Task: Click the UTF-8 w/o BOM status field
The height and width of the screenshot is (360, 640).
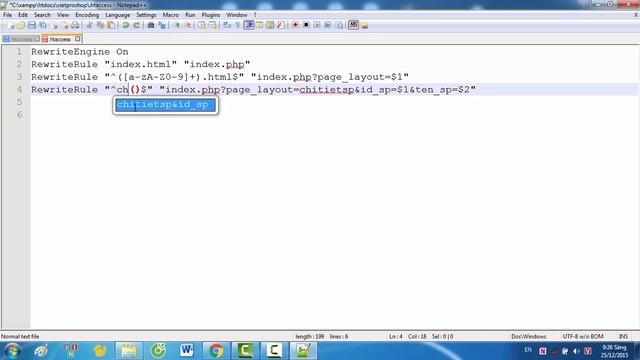Action: [x=583, y=337]
